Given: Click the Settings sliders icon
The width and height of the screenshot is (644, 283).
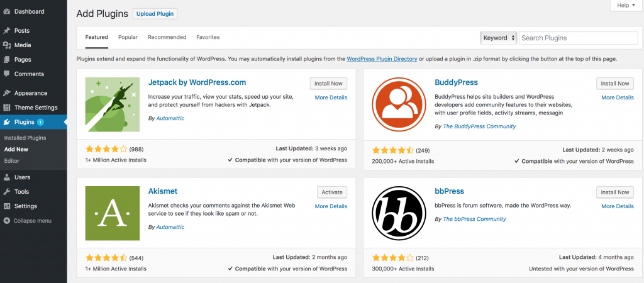Looking at the screenshot, I should [6, 206].
